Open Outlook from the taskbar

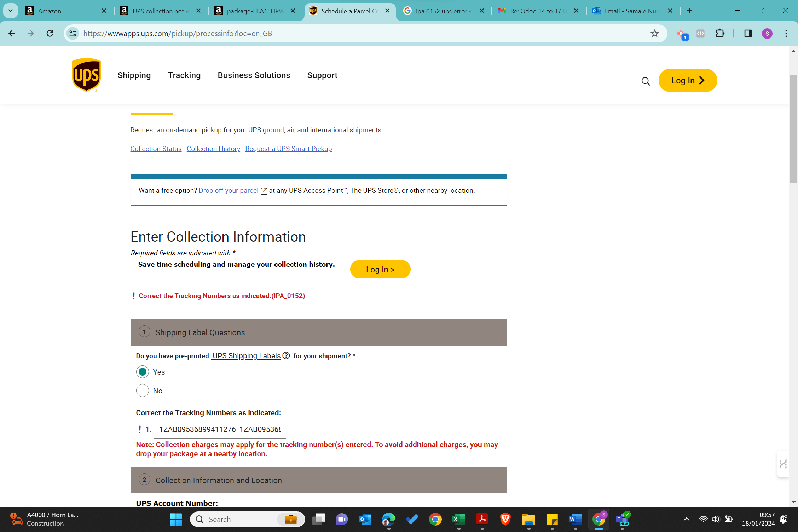point(365,519)
